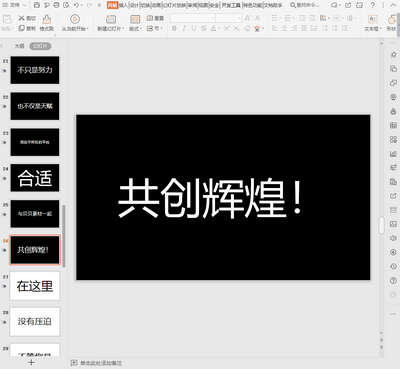The height and width of the screenshot is (369, 400).
Task: Click the help circle icon in right sidebar
Action: 393,280
